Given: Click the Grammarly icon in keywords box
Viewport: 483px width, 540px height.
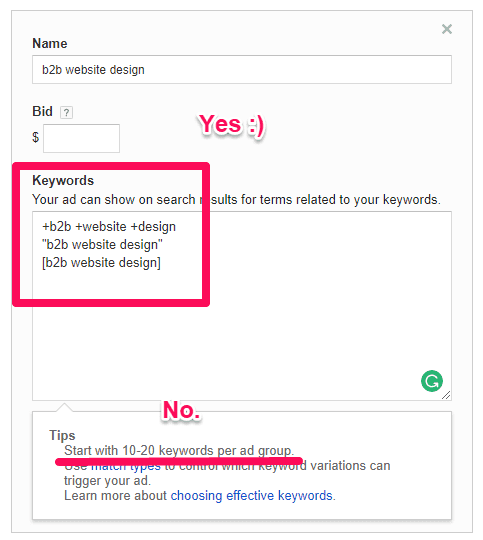Looking at the screenshot, I should (432, 381).
